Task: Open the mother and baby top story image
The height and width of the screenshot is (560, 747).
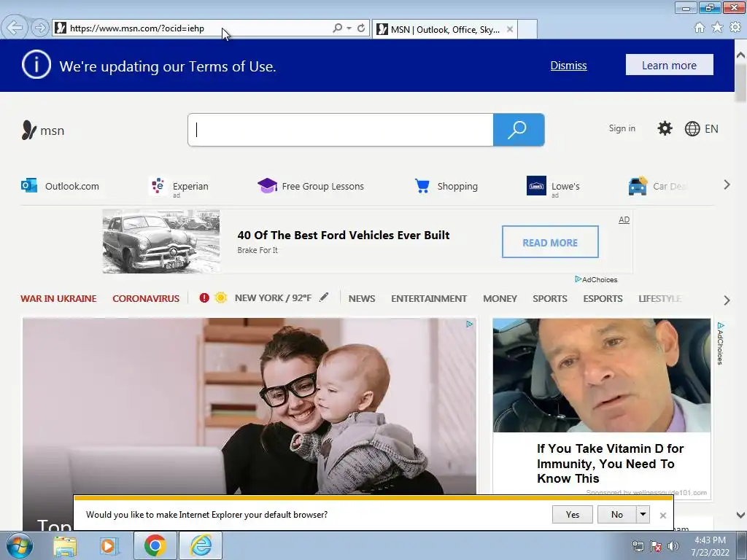Action: (249, 406)
